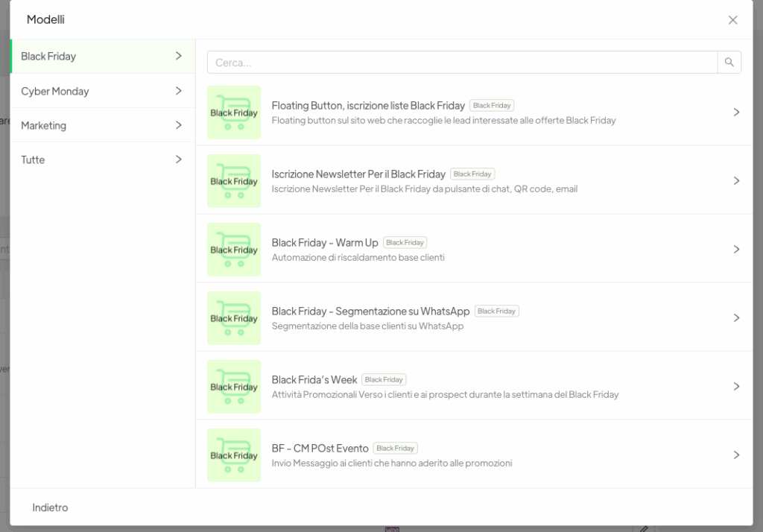Image resolution: width=763 pixels, height=532 pixels.
Task: Click the Floating Button template cart icon
Action: (x=234, y=113)
